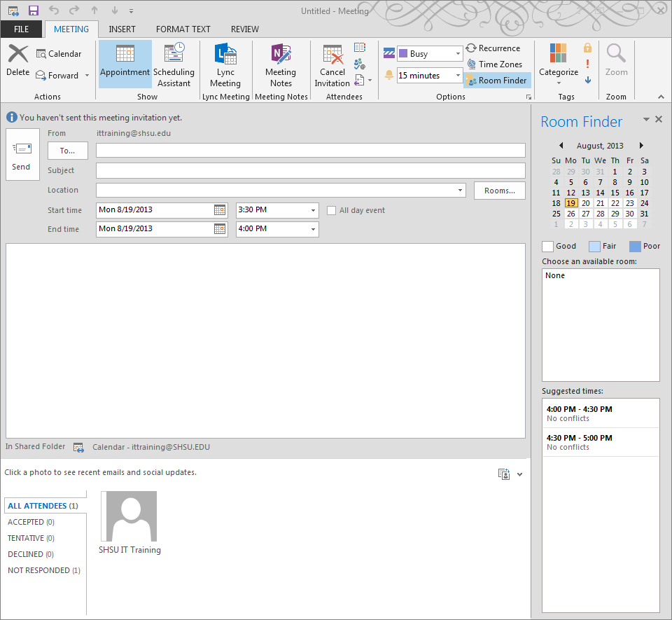Open the Response Options icon menu
This screenshot has height=620, width=672.
[x=363, y=80]
